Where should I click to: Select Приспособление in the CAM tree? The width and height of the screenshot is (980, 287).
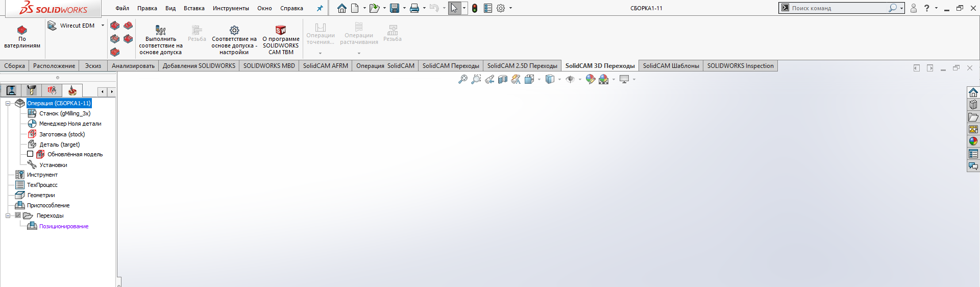(x=48, y=205)
